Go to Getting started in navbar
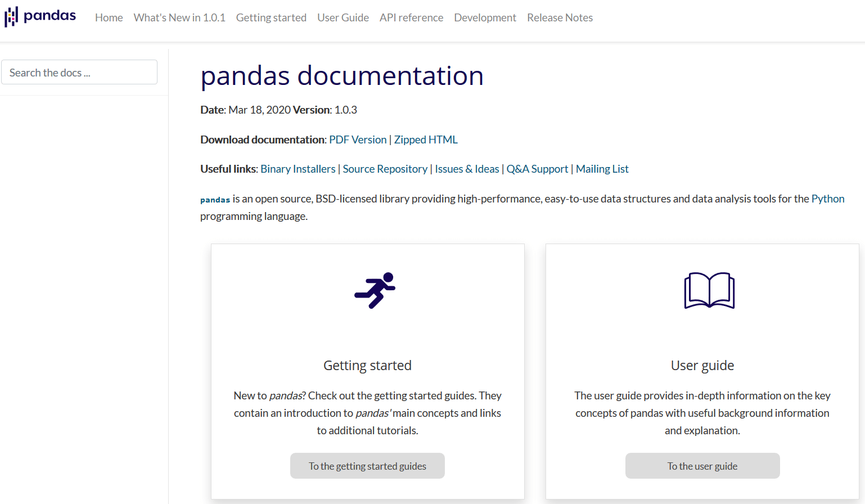865x504 pixels. (271, 17)
